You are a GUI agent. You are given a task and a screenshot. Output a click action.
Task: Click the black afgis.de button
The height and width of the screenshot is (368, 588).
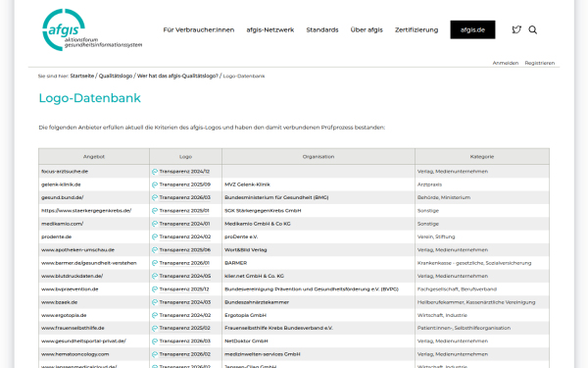pos(472,29)
